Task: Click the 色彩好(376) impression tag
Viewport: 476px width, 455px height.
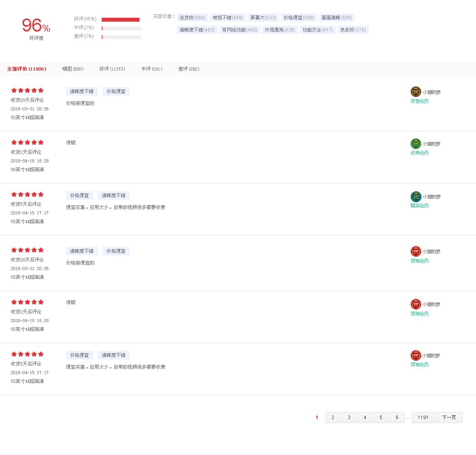Action: 353,30
